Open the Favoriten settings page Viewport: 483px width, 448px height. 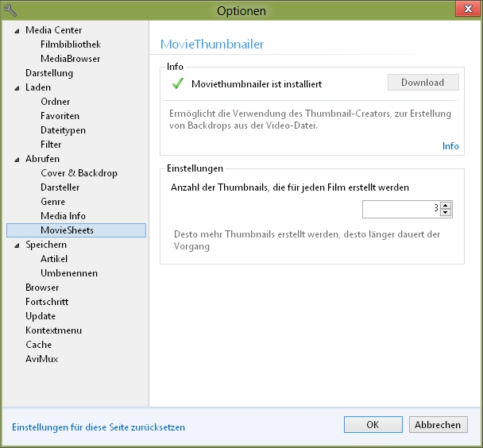point(60,116)
